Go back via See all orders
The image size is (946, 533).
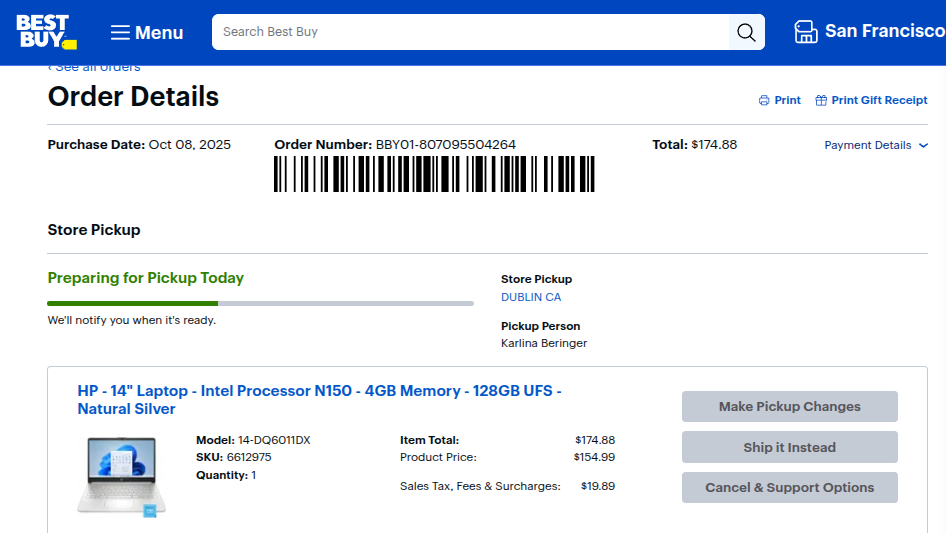click(94, 67)
